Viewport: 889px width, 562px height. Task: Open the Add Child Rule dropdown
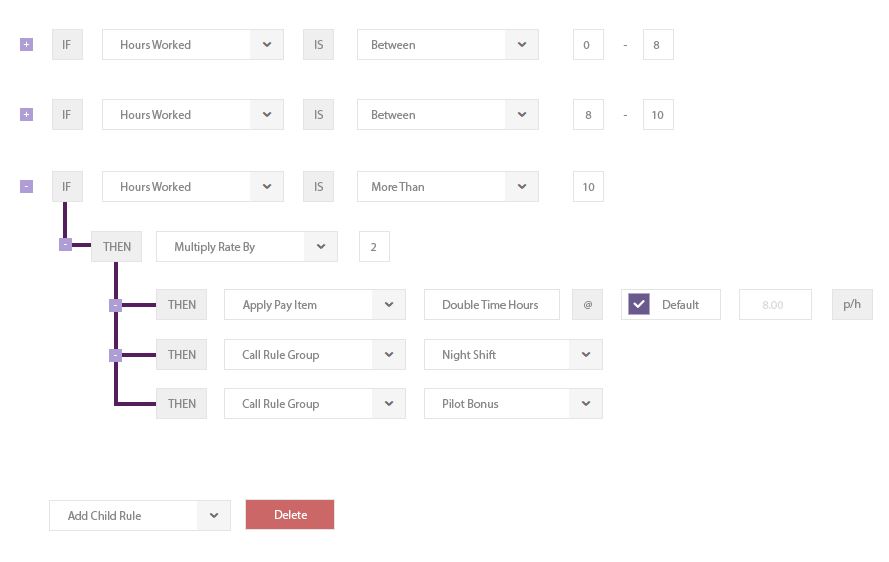(214, 516)
